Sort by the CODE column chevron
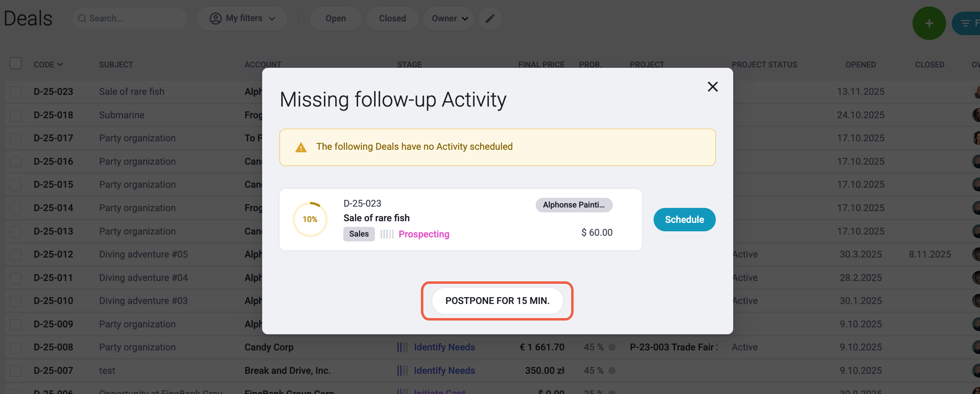Viewport: 980px width, 394px height. 60,65
